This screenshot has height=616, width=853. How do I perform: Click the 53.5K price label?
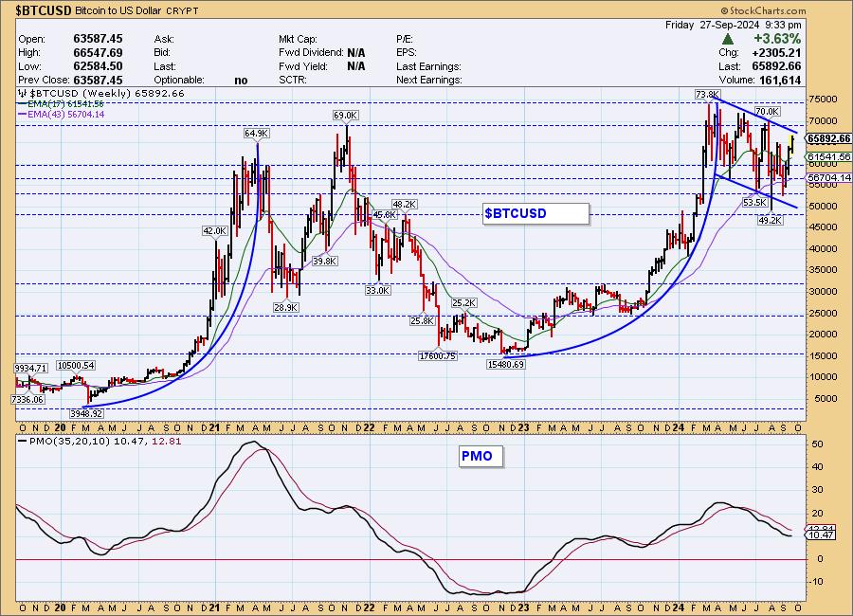(755, 203)
